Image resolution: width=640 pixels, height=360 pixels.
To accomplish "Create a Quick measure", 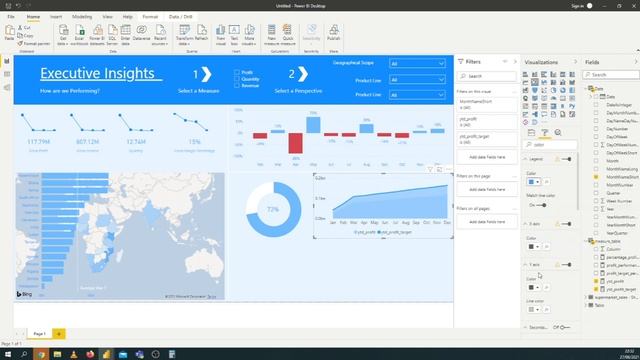I will click(288, 34).
